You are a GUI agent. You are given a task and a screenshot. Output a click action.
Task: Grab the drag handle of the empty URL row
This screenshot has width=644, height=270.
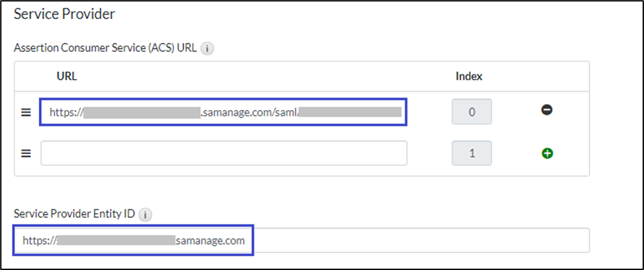coord(26,153)
